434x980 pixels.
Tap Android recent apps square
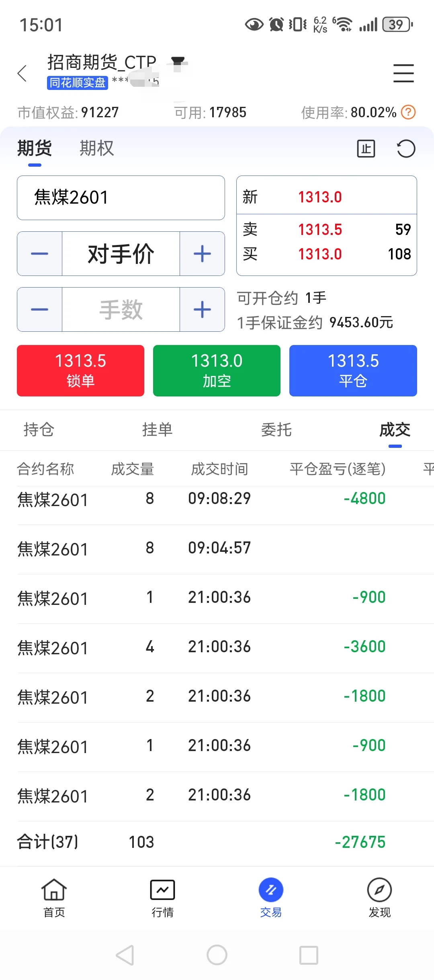coord(309,955)
